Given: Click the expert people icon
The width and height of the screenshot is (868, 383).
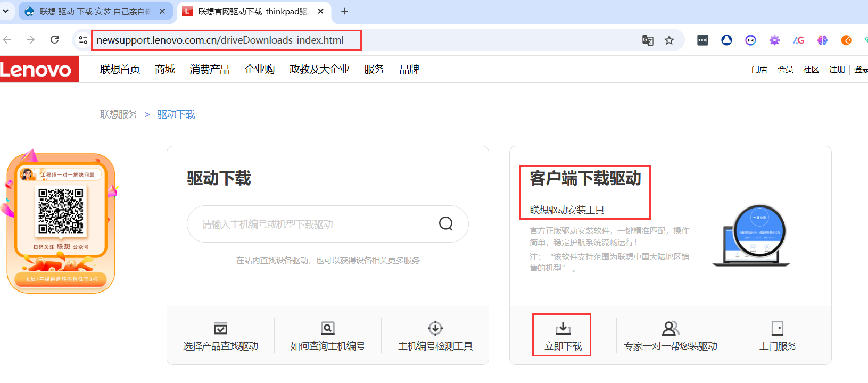Looking at the screenshot, I should click(671, 328).
